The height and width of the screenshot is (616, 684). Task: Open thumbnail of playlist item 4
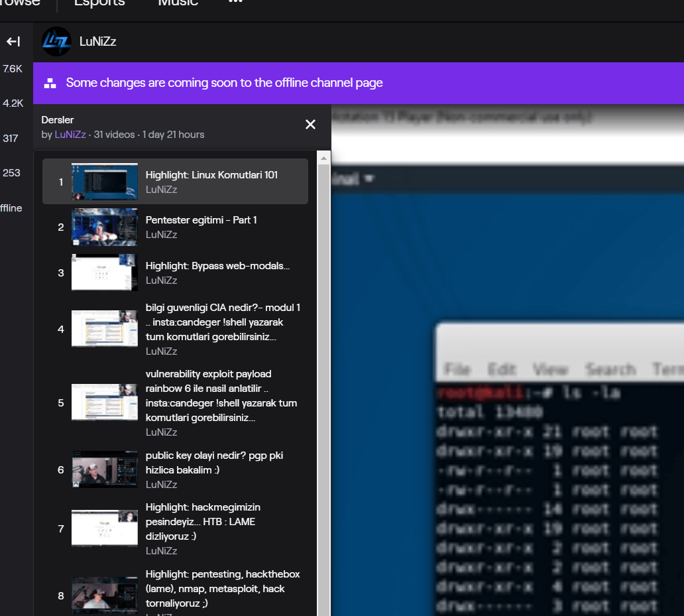click(x=105, y=329)
